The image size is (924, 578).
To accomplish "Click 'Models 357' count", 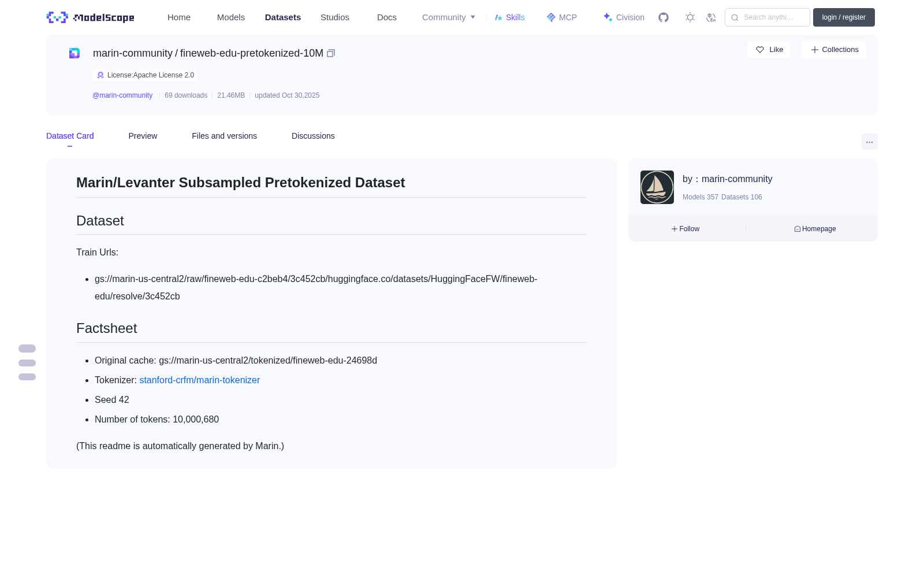I will point(701,197).
